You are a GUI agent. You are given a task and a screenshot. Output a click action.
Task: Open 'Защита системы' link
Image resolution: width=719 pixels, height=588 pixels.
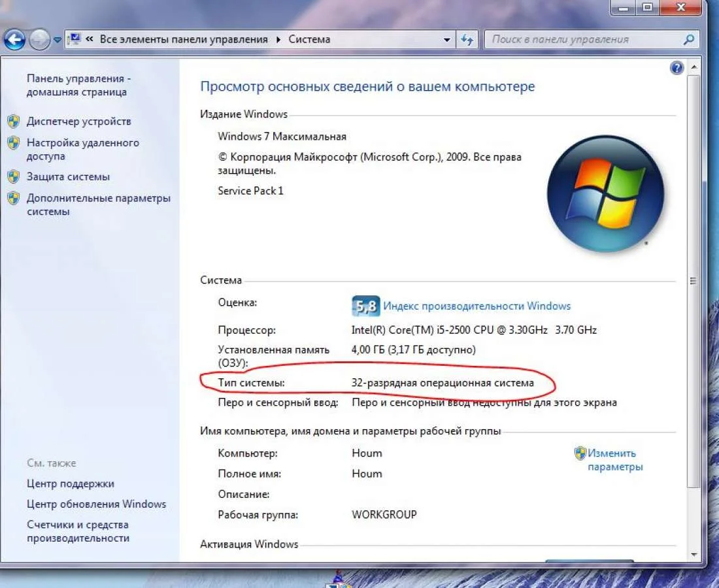(69, 177)
